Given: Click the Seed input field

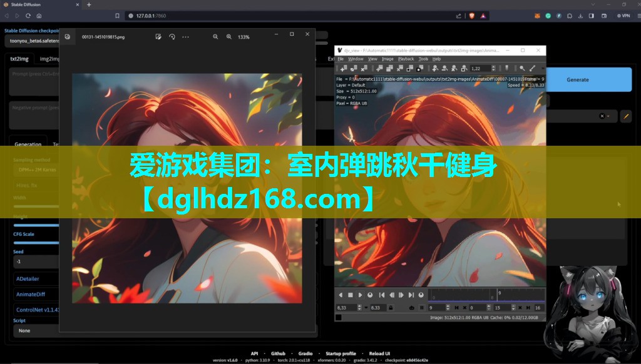Looking at the screenshot, I should [x=36, y=261].
